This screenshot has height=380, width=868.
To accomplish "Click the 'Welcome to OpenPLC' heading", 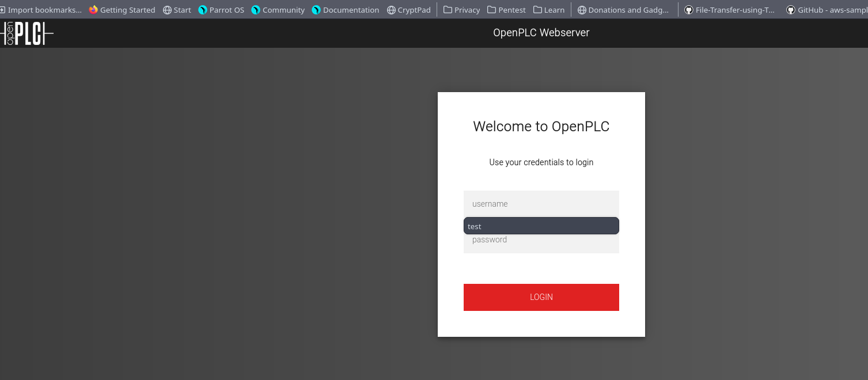I will [541, 127].
